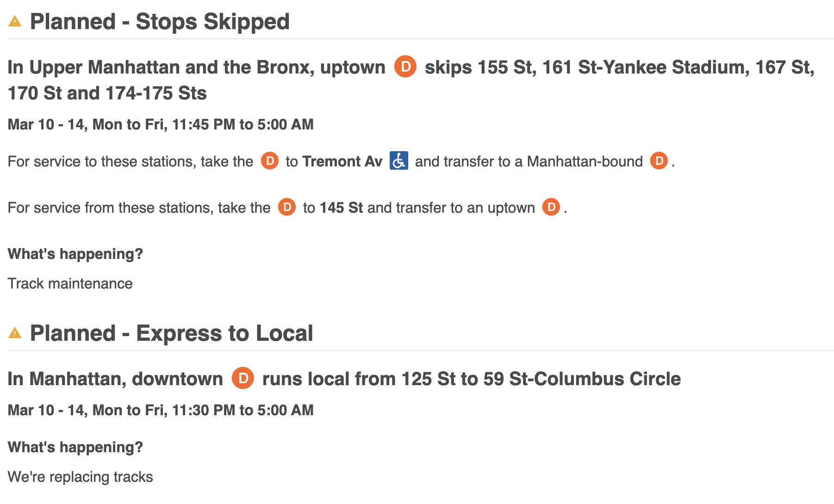Click the warning triangle beside Planned - Express to Local

15,333
